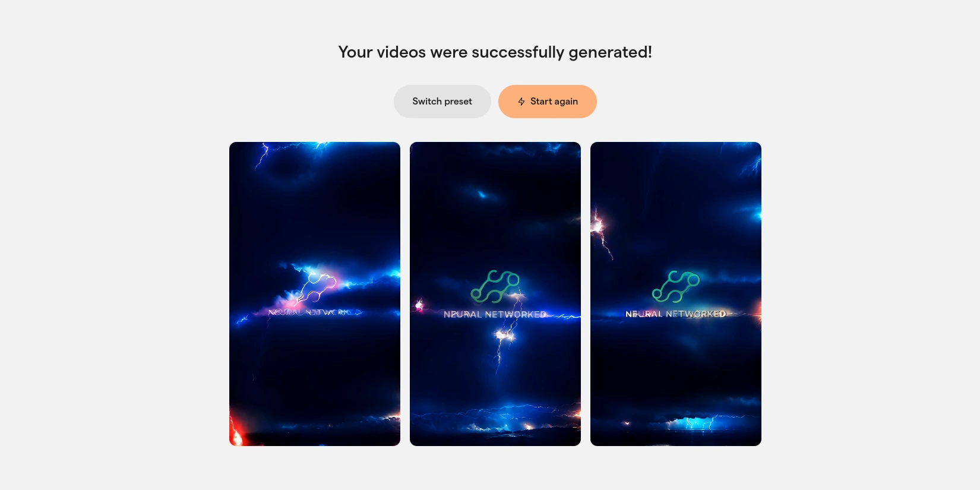Click the small blue glow atop middle video

coord(482,194)
